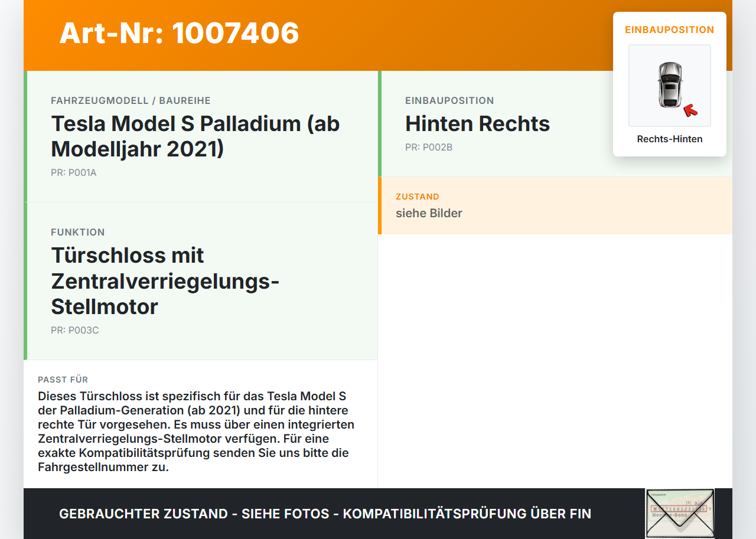The image size is (756, 539).
Task: Click the grey EINBAUPOSITION label above 'Hinten Rechts'
Action: [x=449, y=100]
